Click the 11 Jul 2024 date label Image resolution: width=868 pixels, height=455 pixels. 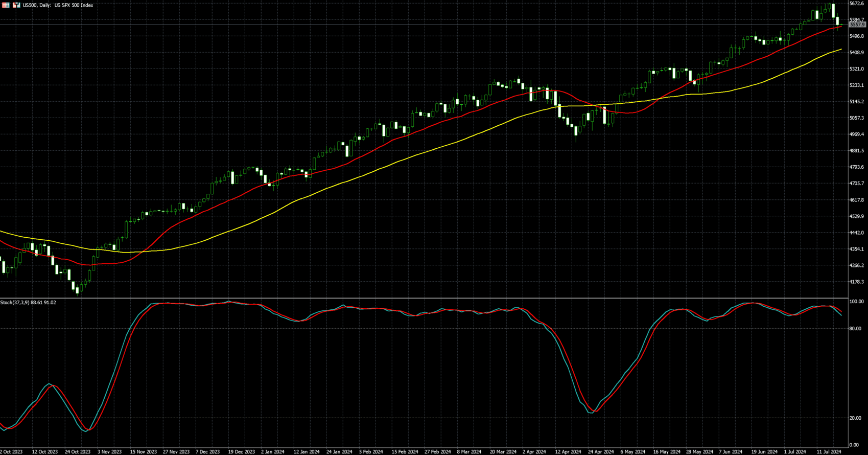(x=828, y=452)
